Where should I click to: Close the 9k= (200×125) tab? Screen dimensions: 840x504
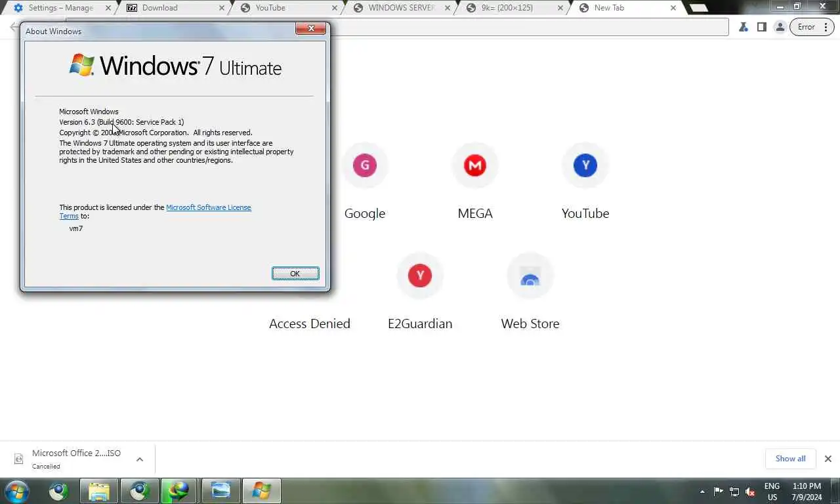pyautogui.click(x=560, y=8)
